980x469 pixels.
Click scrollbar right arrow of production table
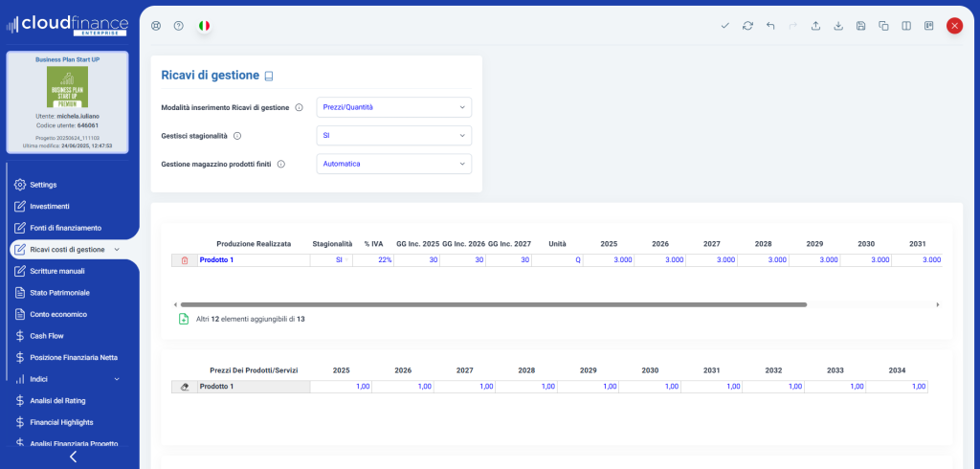(x=938, y=305)
